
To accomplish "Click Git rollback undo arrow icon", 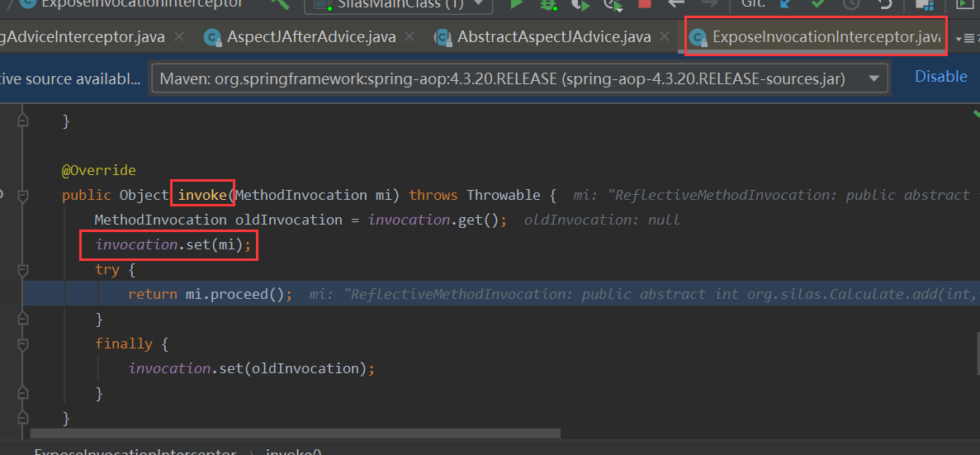I will pyautogui.click(x=884, y=4).
